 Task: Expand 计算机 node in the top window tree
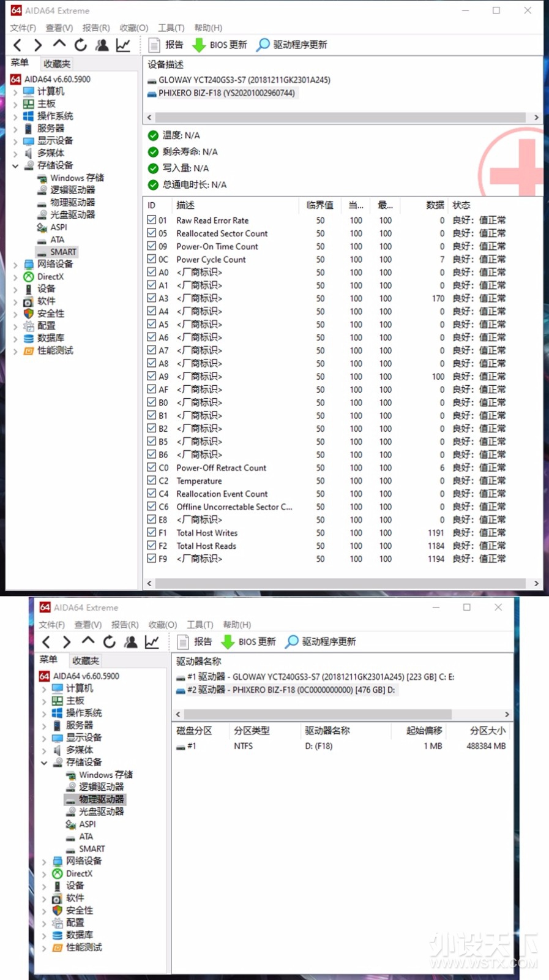click(15, 92)
